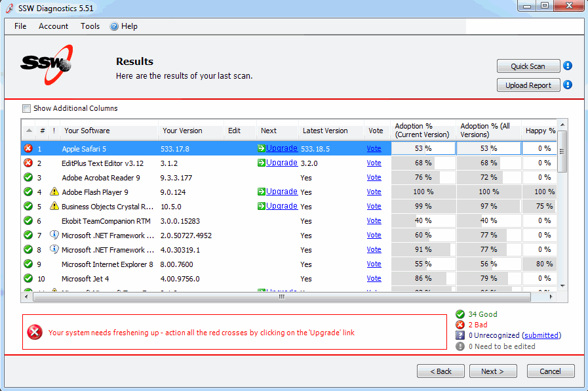Sort by Happy % column header
The height and width of the screenshot is (391, 588).
(539, 131)
